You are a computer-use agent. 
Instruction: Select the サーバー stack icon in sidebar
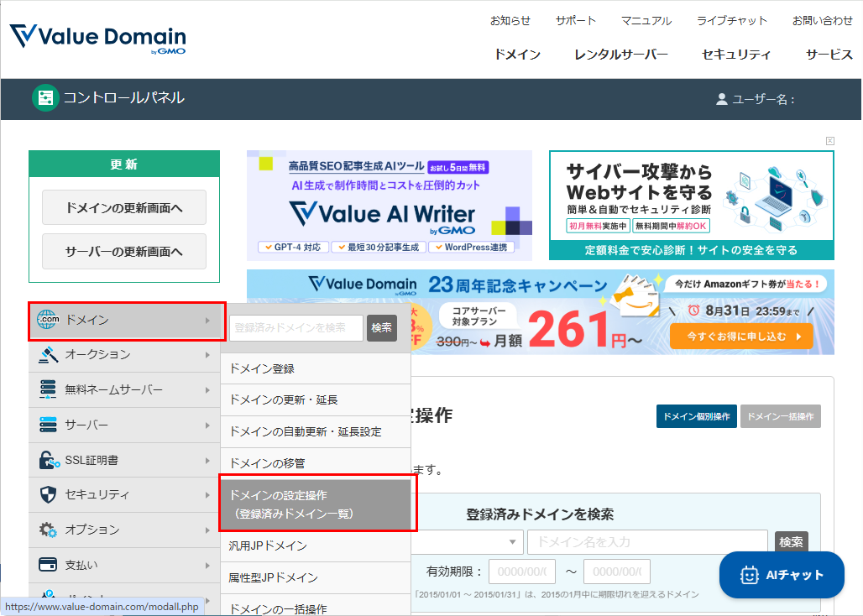click(48, 425)
